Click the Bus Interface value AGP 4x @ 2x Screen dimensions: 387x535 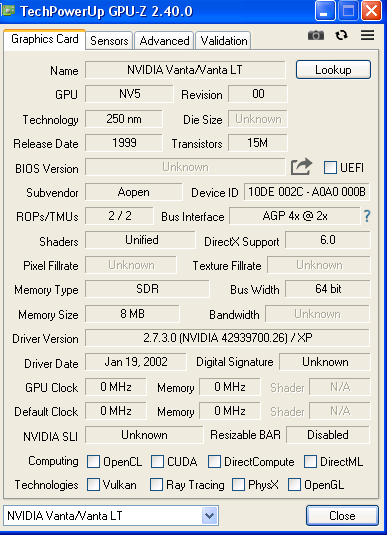pyautogui.click(x=295, y=216)
